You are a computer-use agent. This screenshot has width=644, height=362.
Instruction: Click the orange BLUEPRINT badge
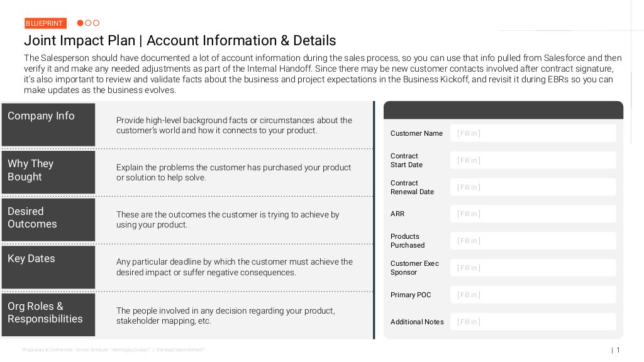click(45, 23)
